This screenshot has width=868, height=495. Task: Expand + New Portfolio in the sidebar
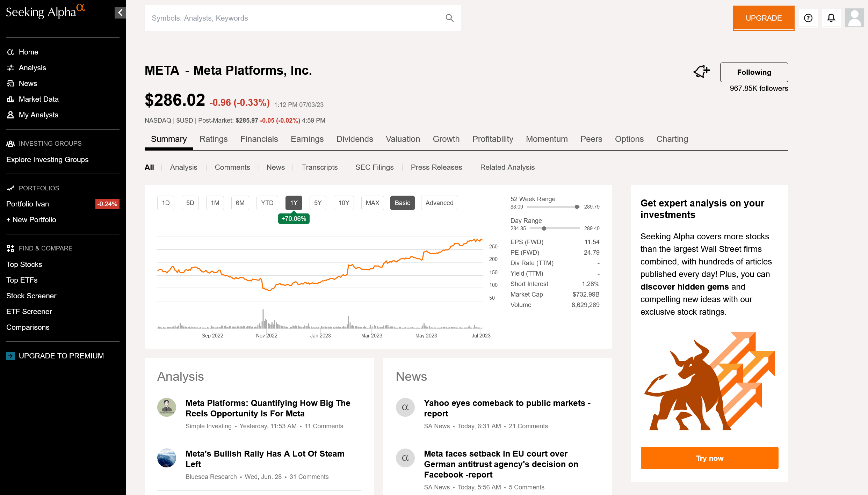coord(31,220)
